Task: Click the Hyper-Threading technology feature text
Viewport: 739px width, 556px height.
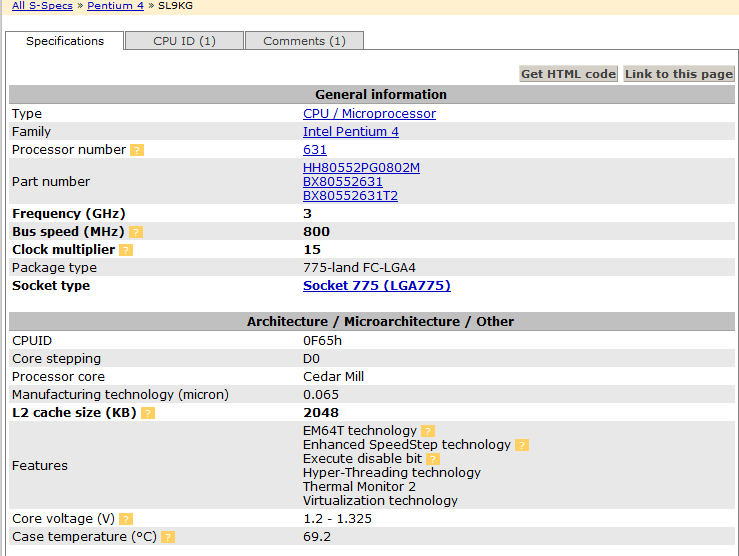Action: coord(392,473)
